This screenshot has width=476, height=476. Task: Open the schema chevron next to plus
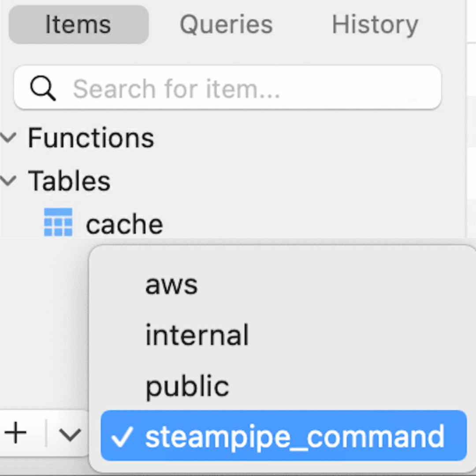70,435
